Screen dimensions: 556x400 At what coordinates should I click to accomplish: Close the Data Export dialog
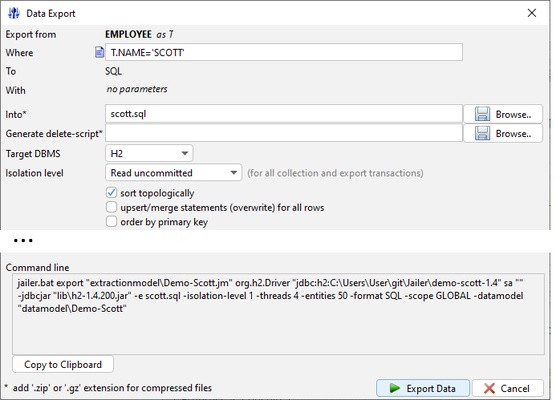[532, 13]
